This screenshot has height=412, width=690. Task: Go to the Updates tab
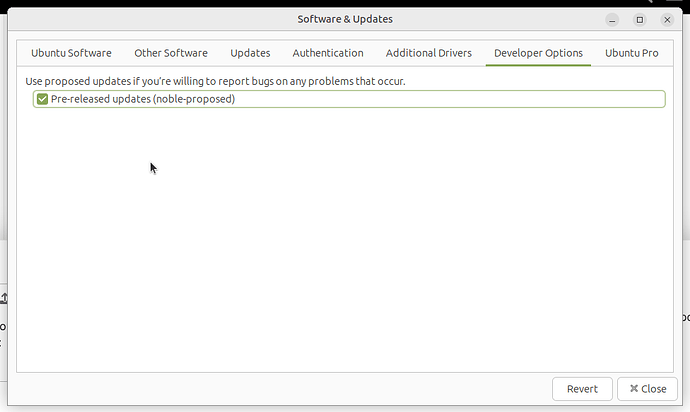250,53
